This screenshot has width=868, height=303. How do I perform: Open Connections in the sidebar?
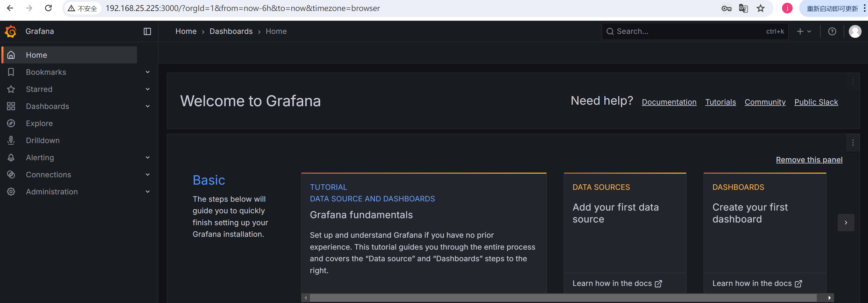point(49,175)
